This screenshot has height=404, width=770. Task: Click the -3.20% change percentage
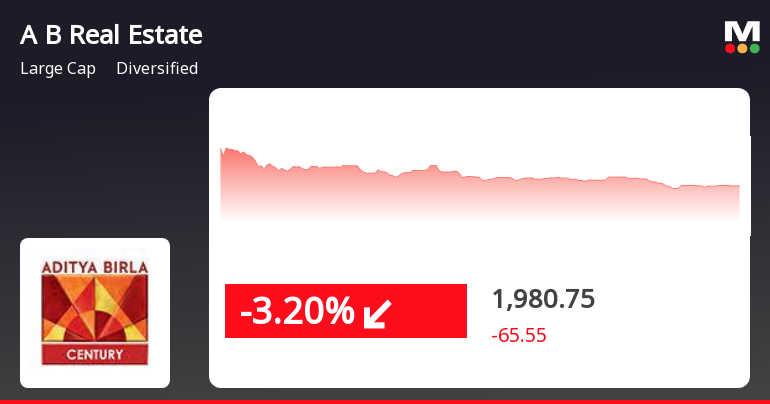pyautogui.click(x=297, y=312)
